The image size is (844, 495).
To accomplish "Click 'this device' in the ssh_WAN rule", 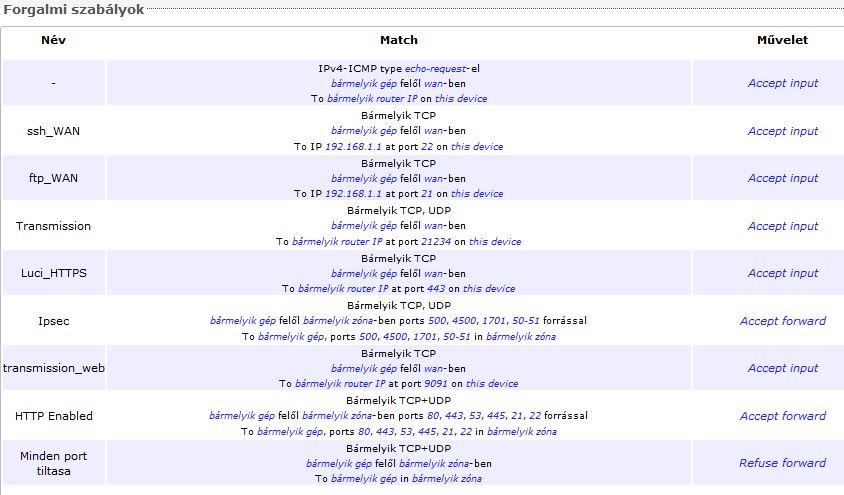I will point(477,146).
